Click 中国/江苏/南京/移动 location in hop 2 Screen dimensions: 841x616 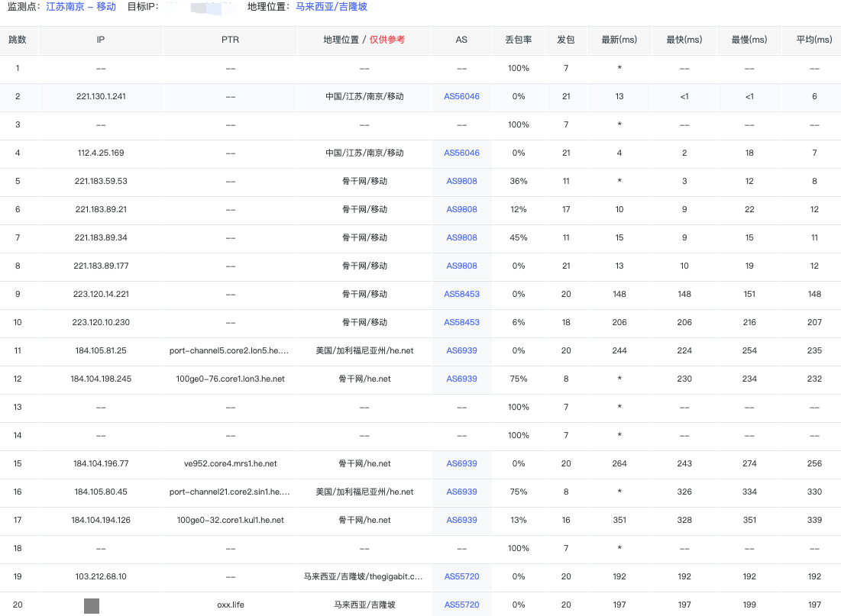pos(364,96)
